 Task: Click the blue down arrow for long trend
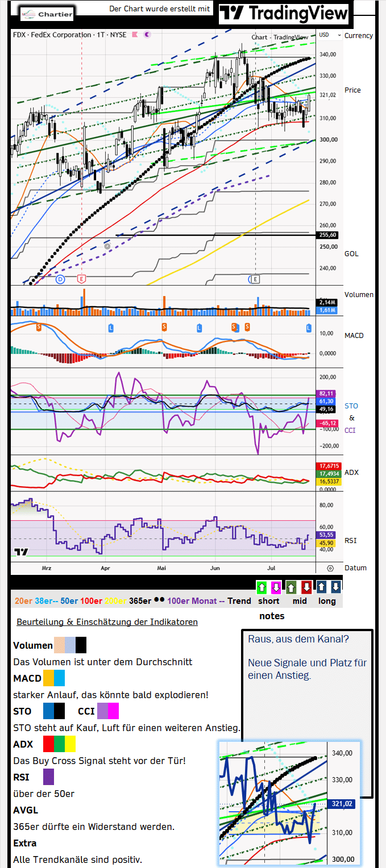pyautogui.click(x=336, y=586)
